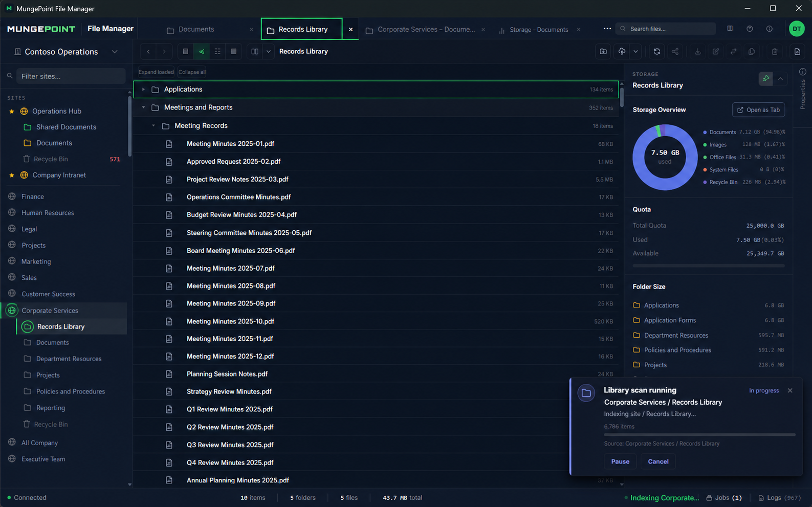Image resolution: width=812 pixels, height=507 pixels.
Task: Click the Documents purple legend dot
Action: pyautogui.click(x=705, y=132)
